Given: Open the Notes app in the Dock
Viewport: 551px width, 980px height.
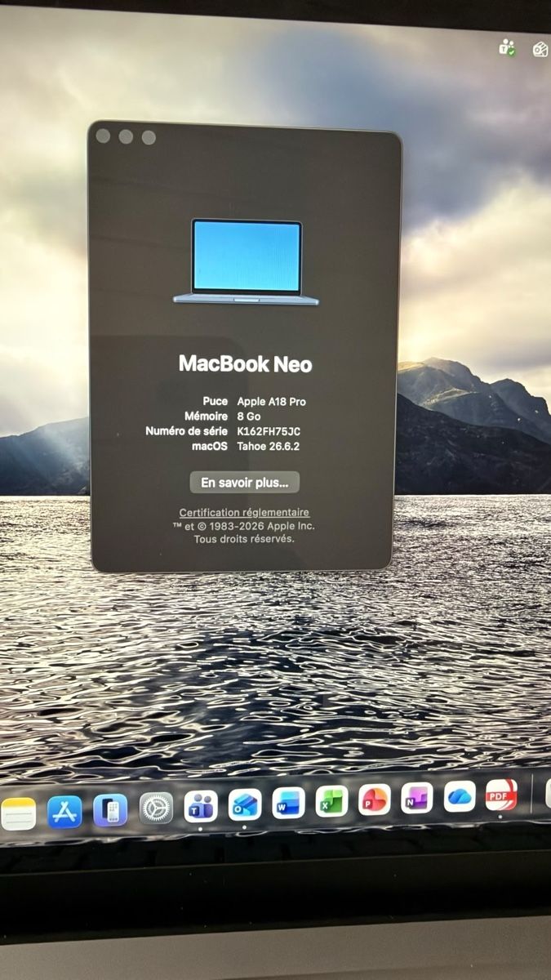Looking at the screenshot, I should tap(17, 814).
